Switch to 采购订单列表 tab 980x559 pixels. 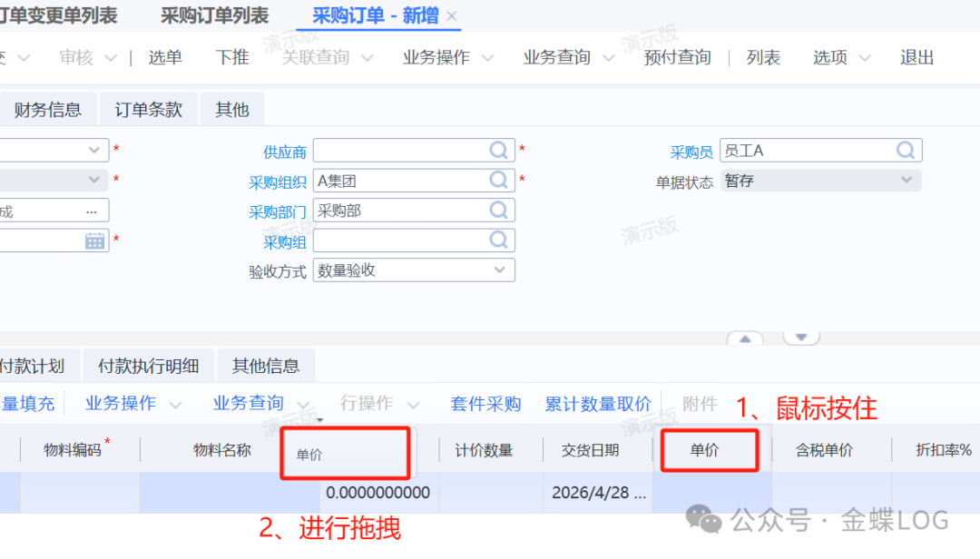[x=214, y=15]
